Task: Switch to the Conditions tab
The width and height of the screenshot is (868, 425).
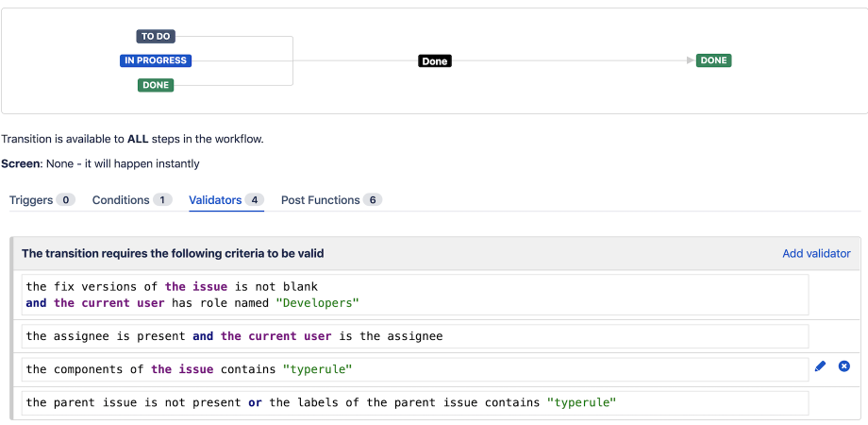Action: (x=132, y=200)
